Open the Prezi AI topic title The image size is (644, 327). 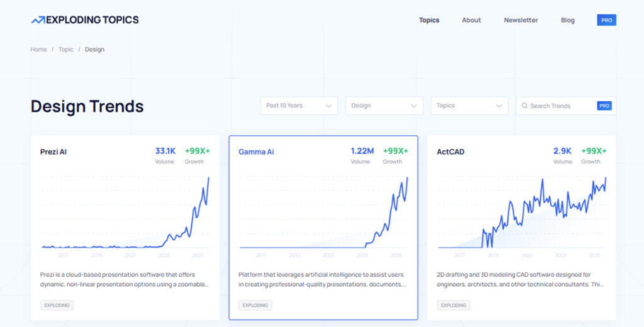pos(53,152)
